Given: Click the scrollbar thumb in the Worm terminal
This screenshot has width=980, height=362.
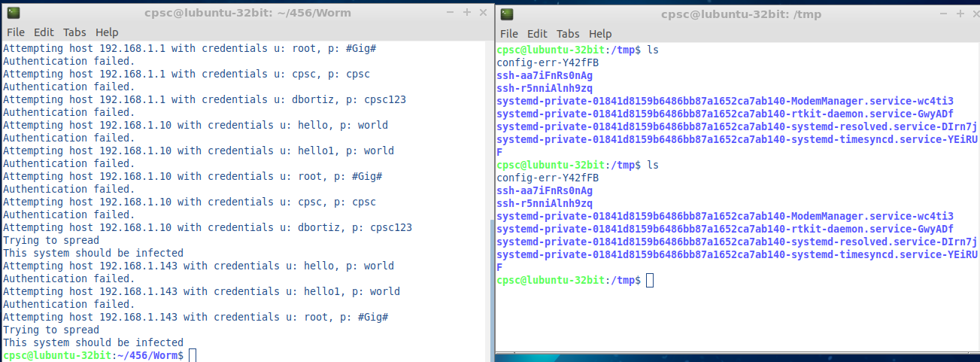Looking at the screenshot, I should tap(491, 290).
